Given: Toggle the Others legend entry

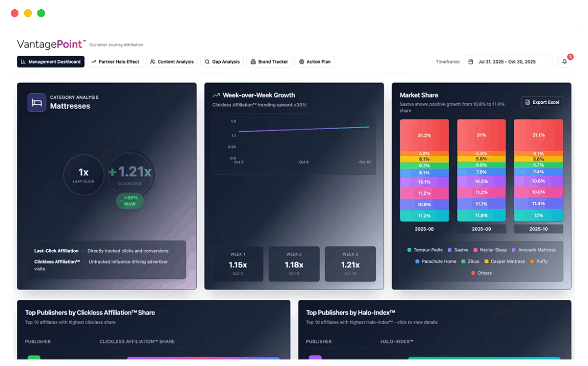Looking at the screenshot, I should point(480,273).
